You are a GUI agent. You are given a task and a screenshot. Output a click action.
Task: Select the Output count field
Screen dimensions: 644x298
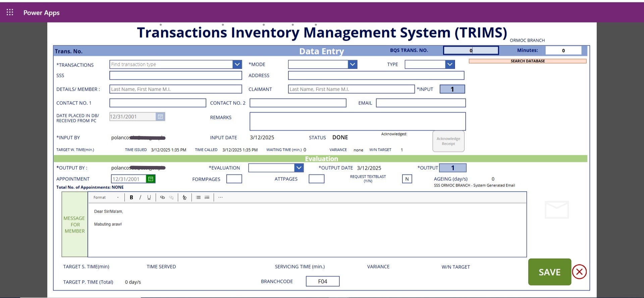[453, 168]
